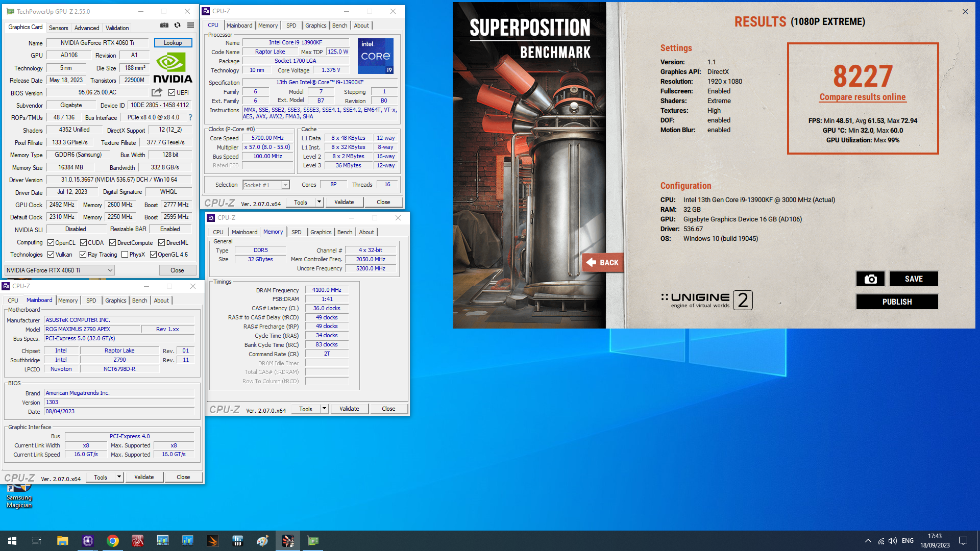Click Validate in the CPU-Z Mainboard window
The image size is (980, 551).
pos(144,477)
